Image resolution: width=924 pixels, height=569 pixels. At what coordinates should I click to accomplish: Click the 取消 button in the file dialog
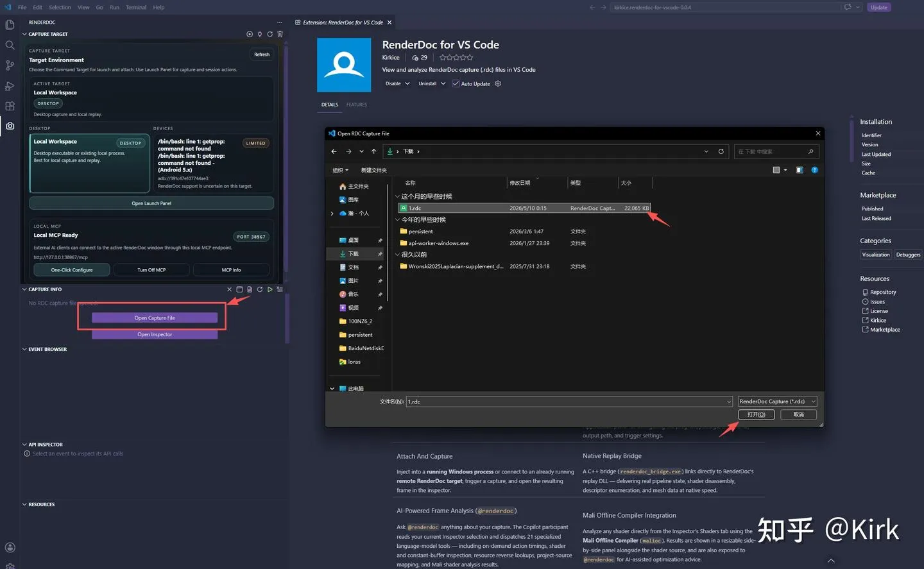click(x=798, y=414)
